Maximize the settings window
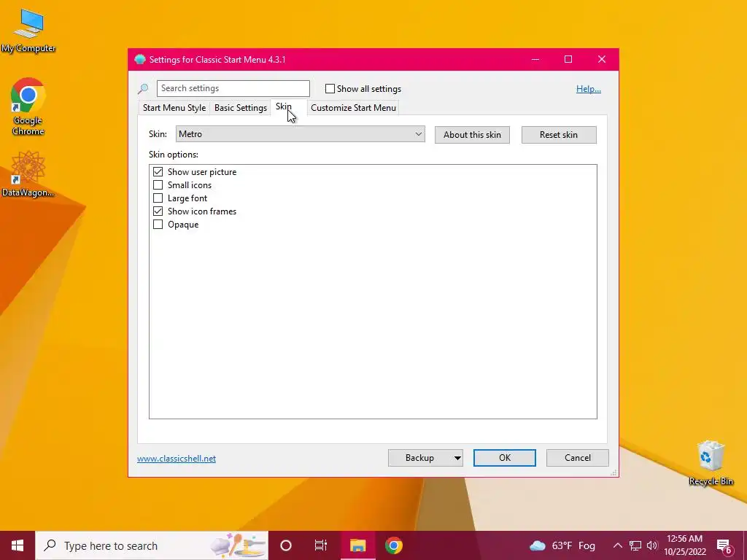Viewport: 747px width, 560px height. [x=568, y=60]
